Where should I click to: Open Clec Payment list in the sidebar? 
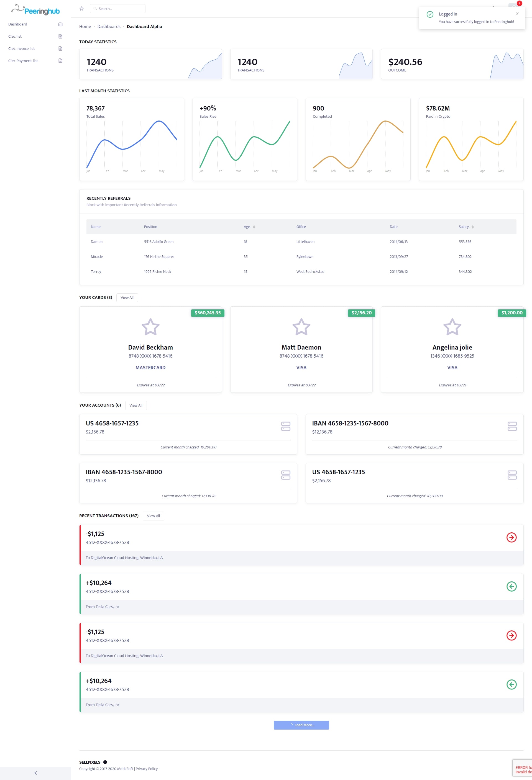(x=23, y=61)
